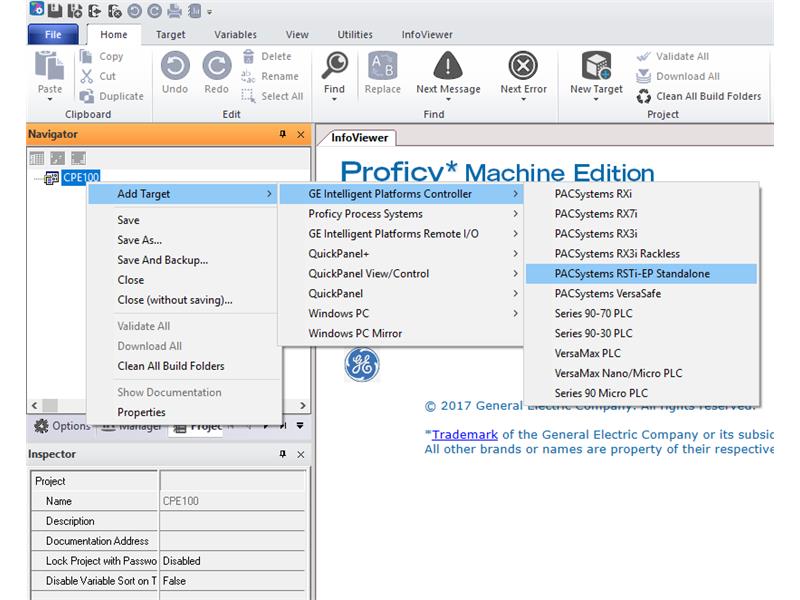Click the Next Error circled X icon
Image resolution: width=800 pixels, height=600 pixels.
pos(523,66)
